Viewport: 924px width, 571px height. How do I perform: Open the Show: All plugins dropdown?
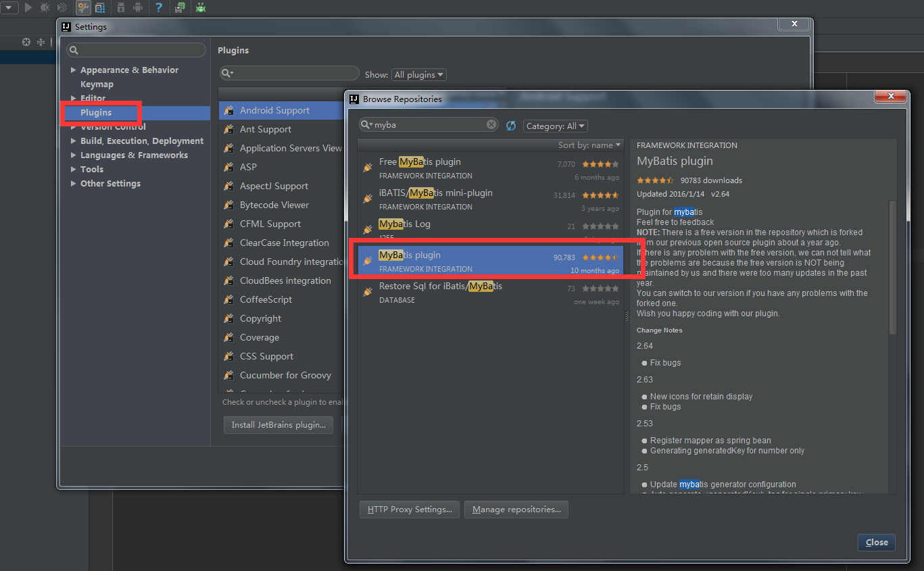tap(419, 74)
